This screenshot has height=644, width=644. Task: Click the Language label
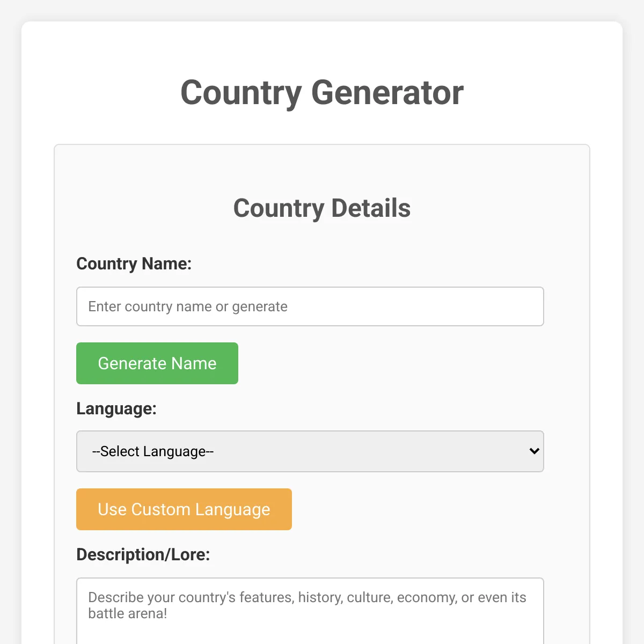pyautogui.click(x=116, y=408)
